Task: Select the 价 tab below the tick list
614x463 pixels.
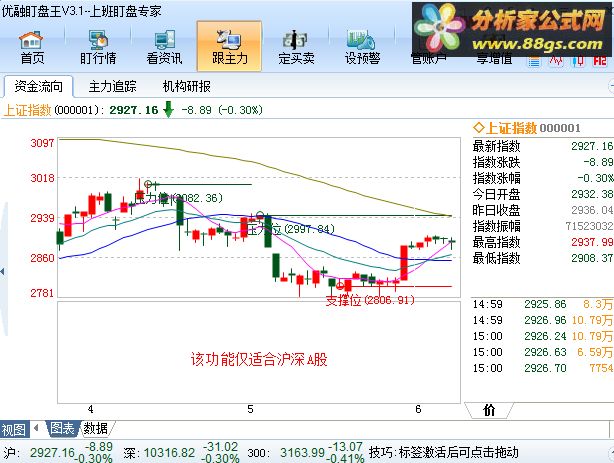Action: (x=489, y=410)
